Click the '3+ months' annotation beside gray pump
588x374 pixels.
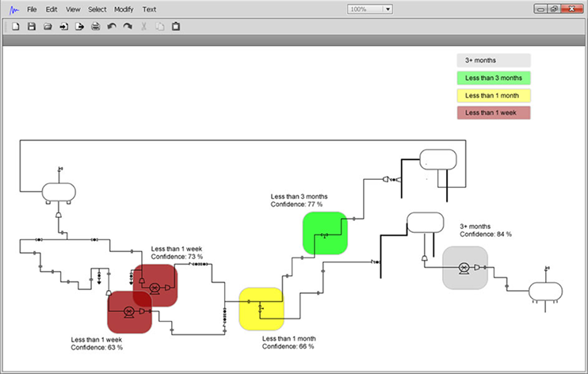point(475,227)
